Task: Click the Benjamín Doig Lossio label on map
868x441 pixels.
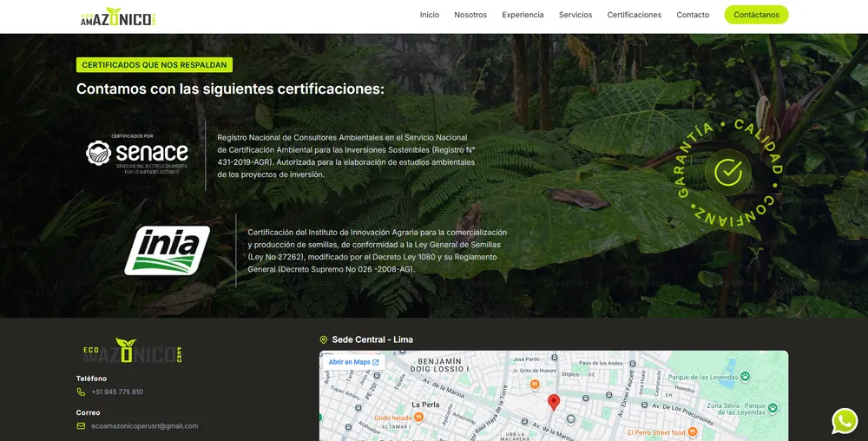Action: (x=439, y=365)
